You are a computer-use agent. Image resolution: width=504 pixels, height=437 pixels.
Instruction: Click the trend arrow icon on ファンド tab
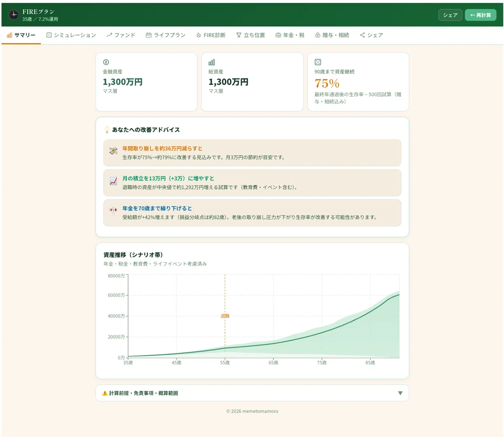pyautogui.click(x=109, y=35)
